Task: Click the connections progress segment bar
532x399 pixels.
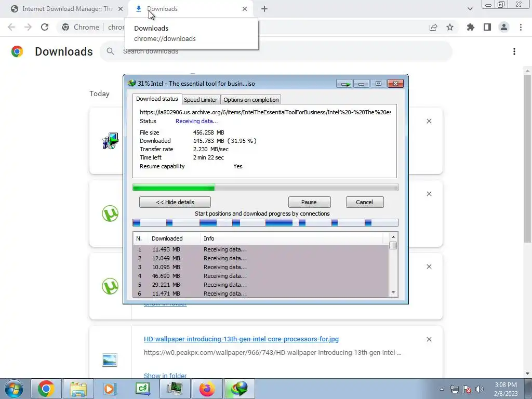Action: [x=265, y=222]
